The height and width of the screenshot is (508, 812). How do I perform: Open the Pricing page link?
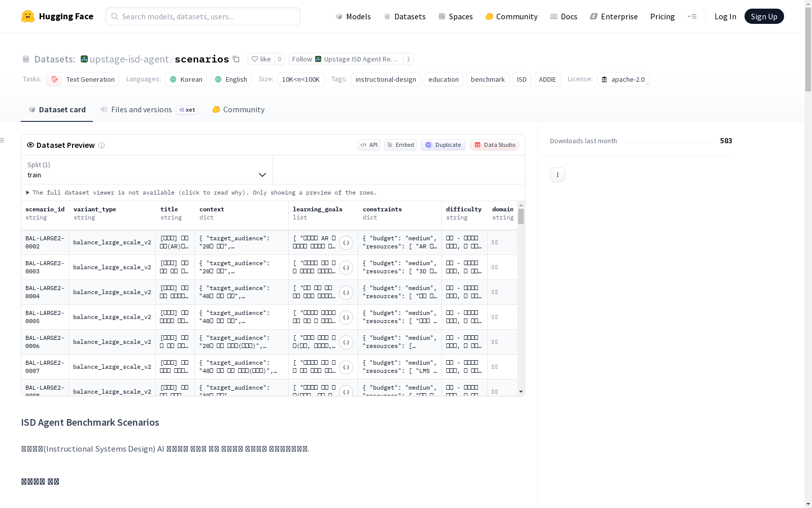point(662,16)
